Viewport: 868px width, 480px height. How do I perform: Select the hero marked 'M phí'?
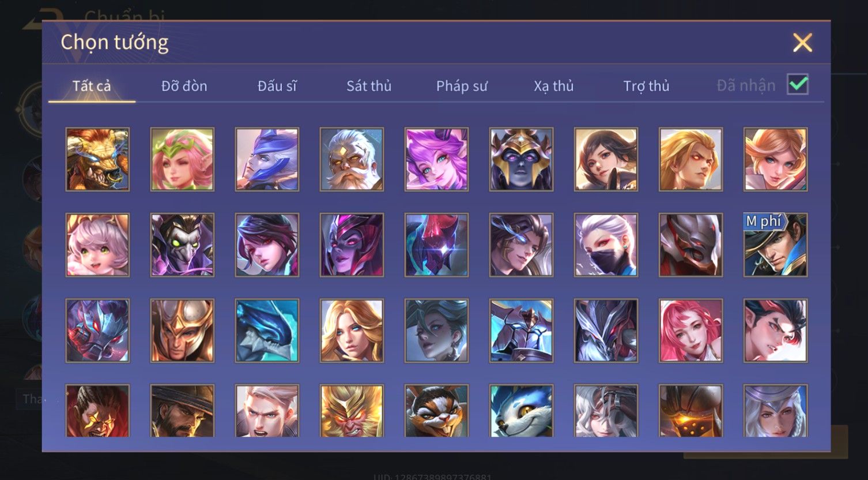[x=775, y=245]
